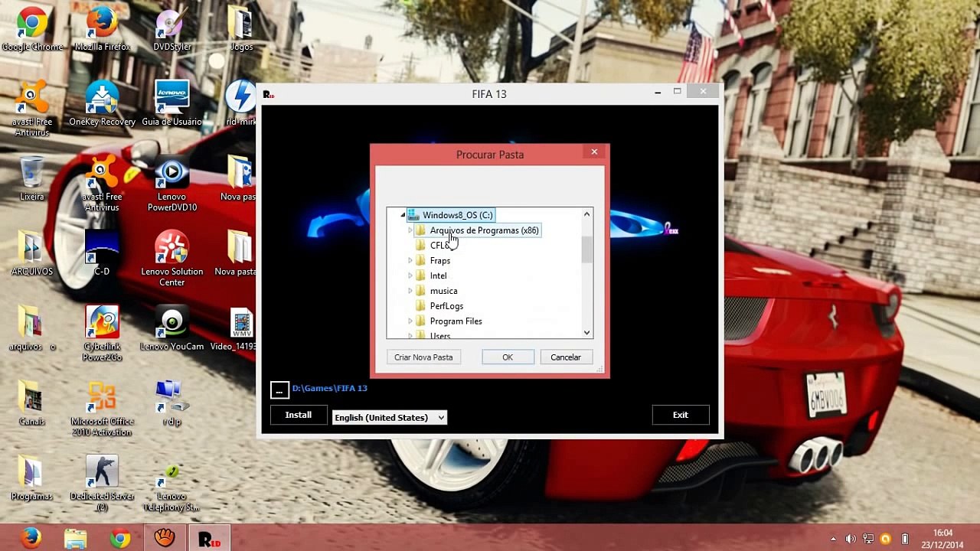Open Chrome from the taskbar
The width and height of the screenshot is (980, 551).
click(119, 538)
